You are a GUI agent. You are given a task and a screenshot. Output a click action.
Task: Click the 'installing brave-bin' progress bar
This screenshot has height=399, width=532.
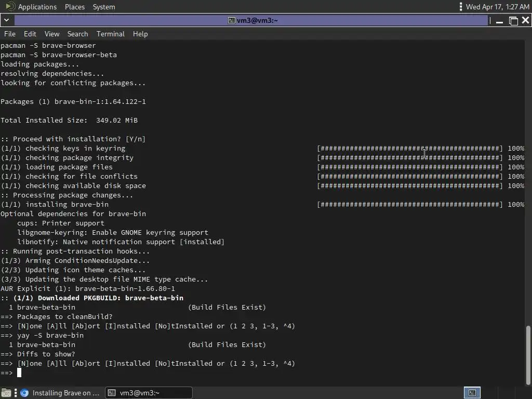tap(410, 205)
